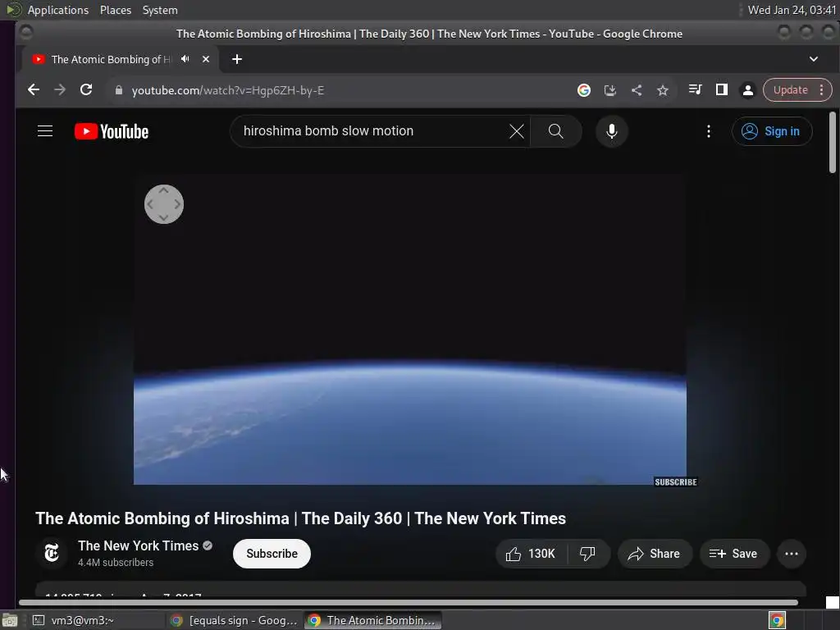Save the video to a playlist
Viewport: 840px width, 630px height.
click(734, 554)
